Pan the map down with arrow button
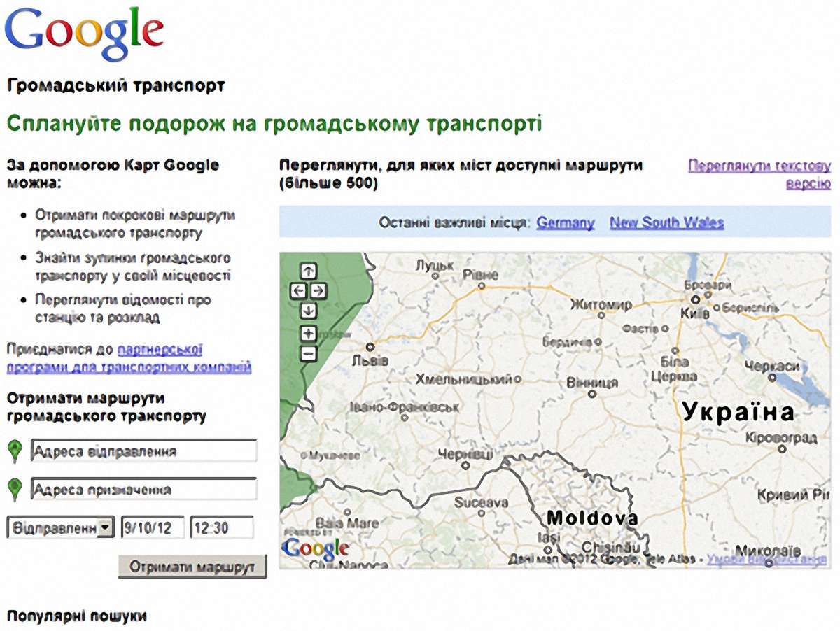 (309, 310)
